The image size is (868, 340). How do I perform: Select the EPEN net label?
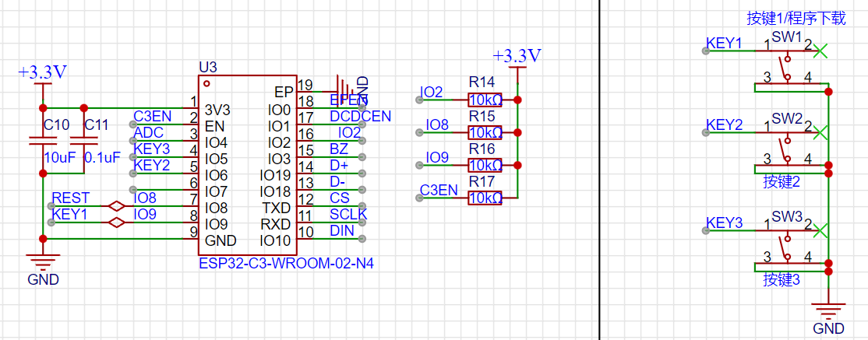349,100
